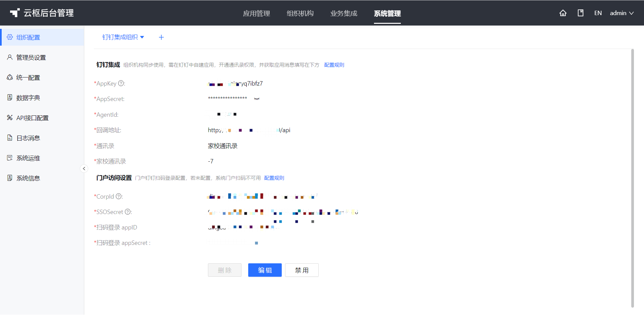Open the 管理员设置 menu item
The height and width of the screenshot is (316, 644).
point(42,57)
